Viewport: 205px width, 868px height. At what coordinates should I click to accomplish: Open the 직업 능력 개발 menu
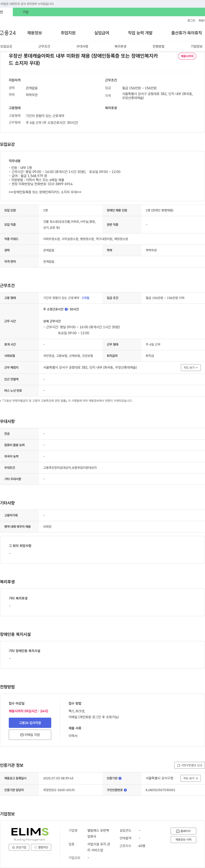(140, 33)
